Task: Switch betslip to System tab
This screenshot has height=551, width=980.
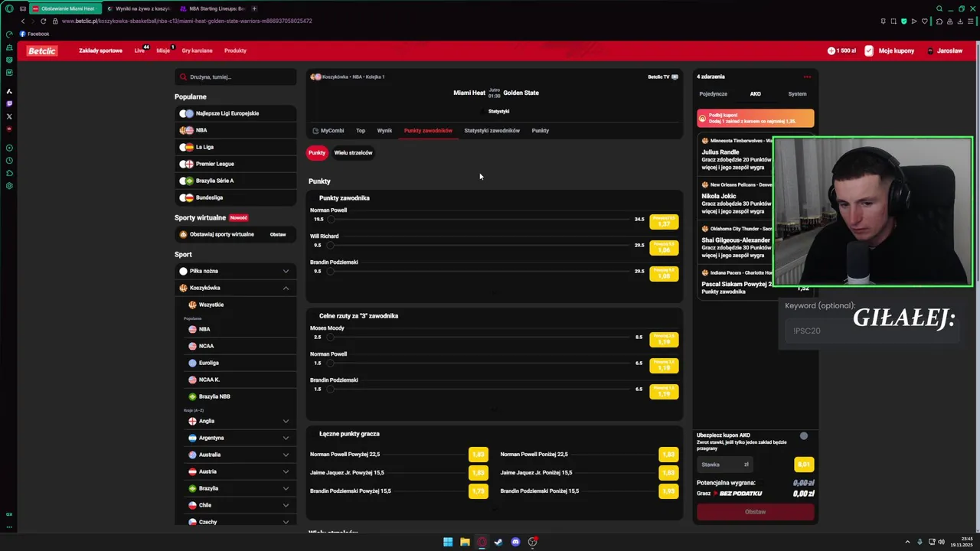Action: [797, 94]
